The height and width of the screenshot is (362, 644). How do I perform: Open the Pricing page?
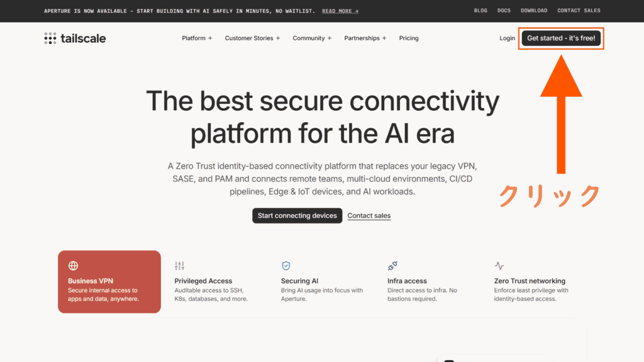pos(409,38)
